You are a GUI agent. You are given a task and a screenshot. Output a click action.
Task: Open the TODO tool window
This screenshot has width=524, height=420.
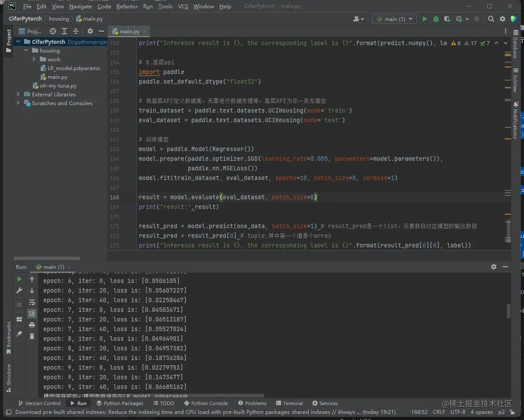pos(164,403)
